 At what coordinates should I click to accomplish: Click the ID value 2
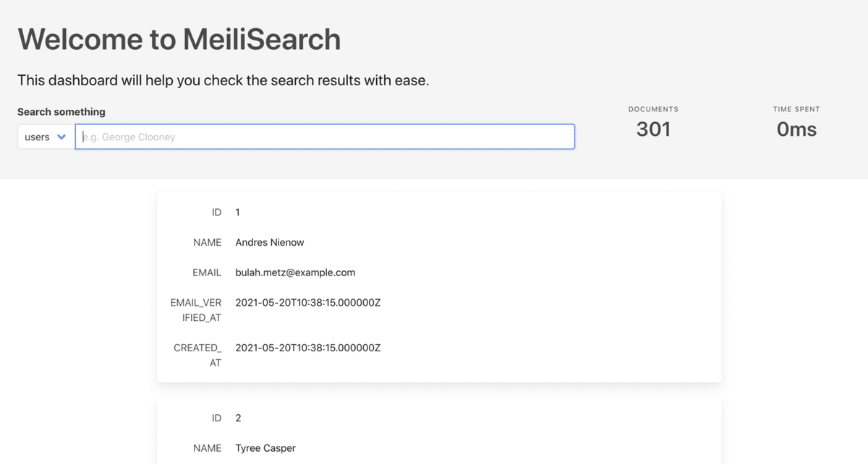click(x=238, y=418)
